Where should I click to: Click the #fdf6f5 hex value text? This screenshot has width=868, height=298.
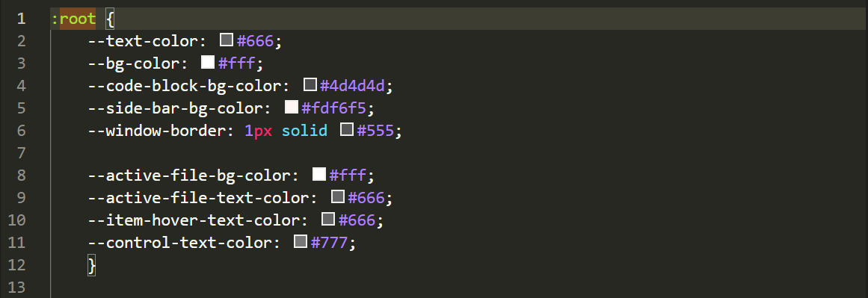click(x=333, y=108)
